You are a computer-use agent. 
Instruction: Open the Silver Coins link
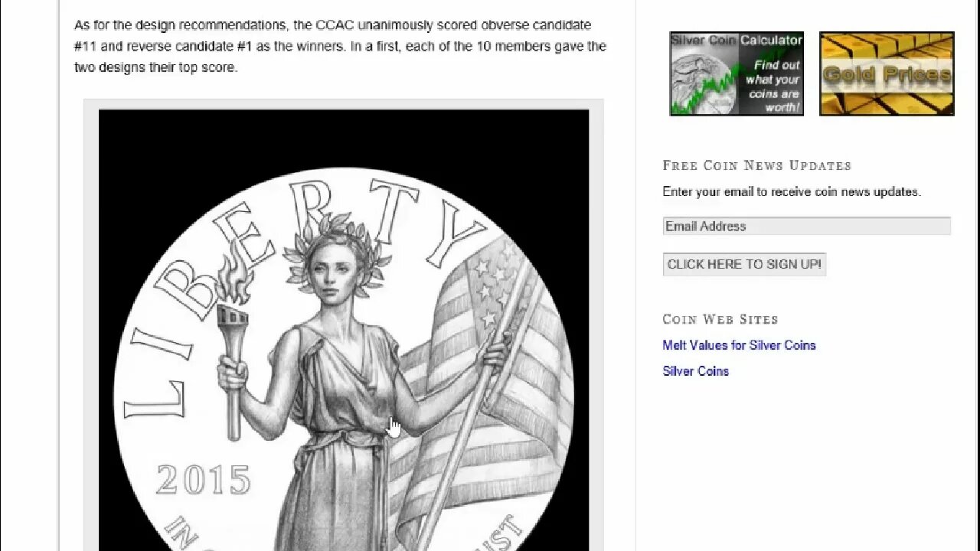click(x=695, y=371)
